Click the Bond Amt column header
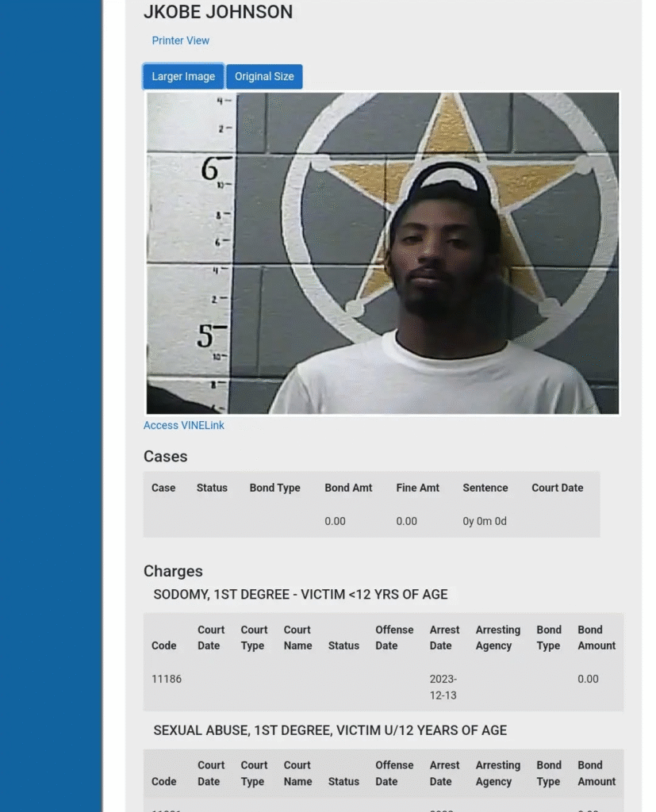The image size is (656, 812). tap(348, 488)
